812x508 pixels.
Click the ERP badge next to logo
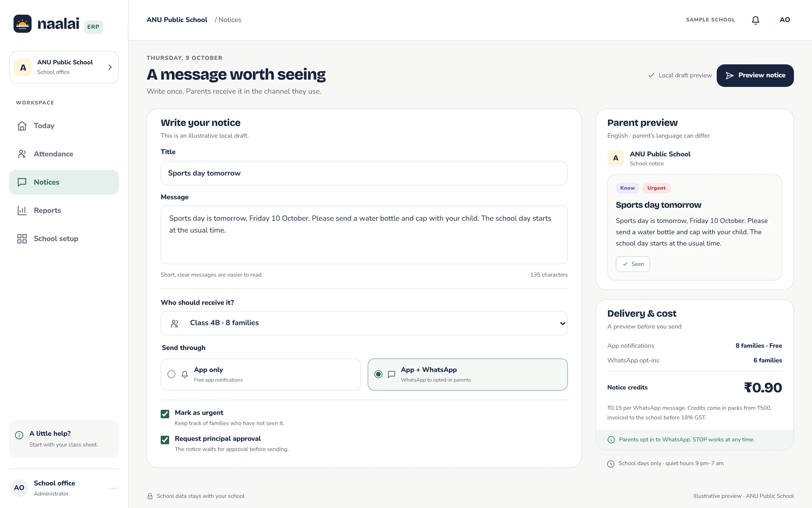coord(93,27)
